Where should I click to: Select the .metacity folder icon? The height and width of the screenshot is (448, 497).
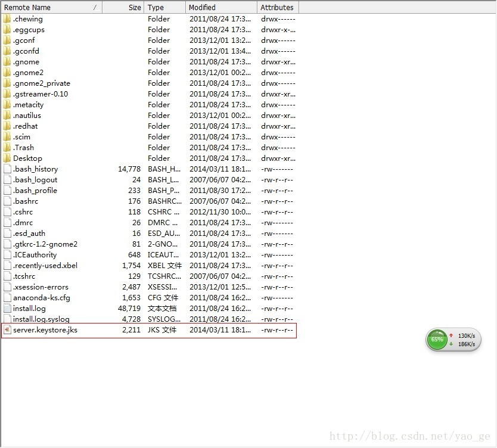(x=7, y=105)
